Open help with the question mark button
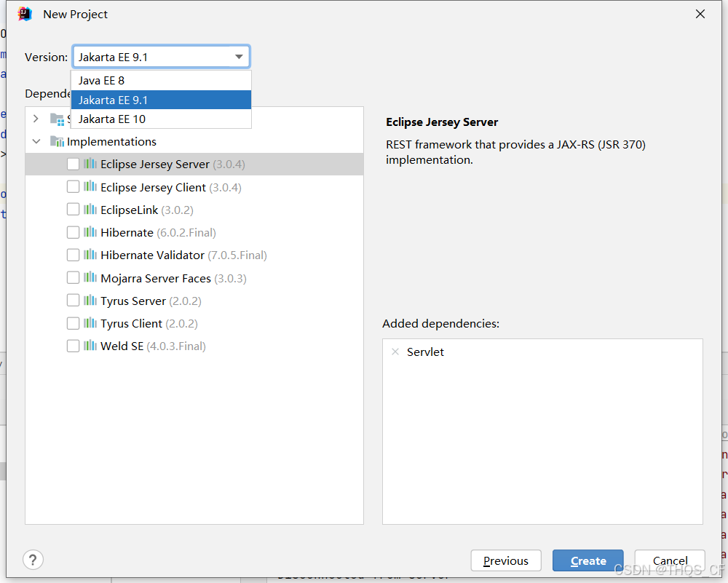 [x=33, y=560]
